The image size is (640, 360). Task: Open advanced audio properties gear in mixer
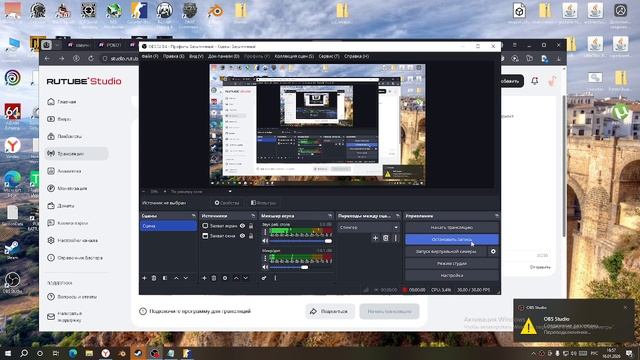(x=264, y=278)
